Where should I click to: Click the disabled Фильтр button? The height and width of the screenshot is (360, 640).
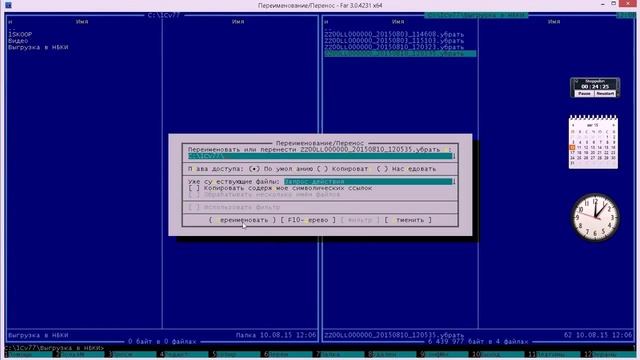tap(360, 220)
